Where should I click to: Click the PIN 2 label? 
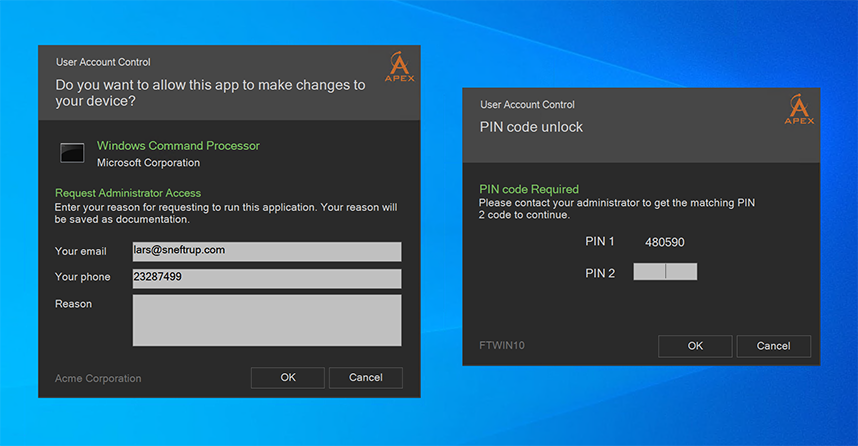pyautogui.click(x=600, y=273)
